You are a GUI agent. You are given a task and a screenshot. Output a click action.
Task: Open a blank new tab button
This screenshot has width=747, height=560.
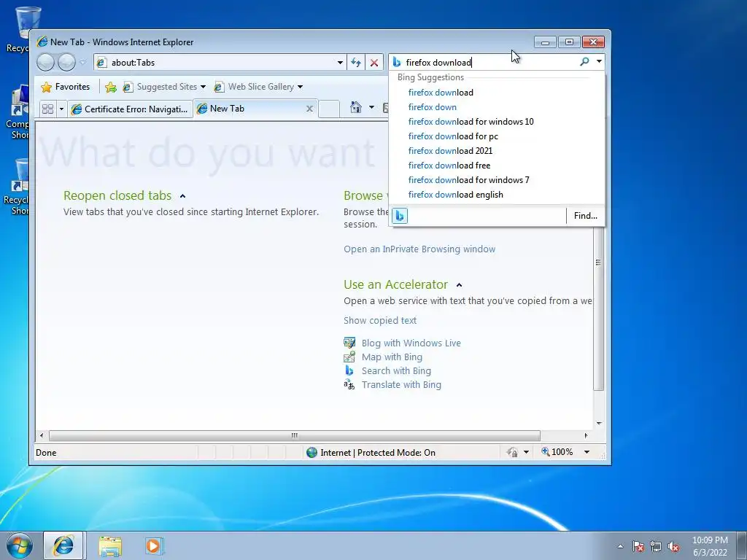329,109
